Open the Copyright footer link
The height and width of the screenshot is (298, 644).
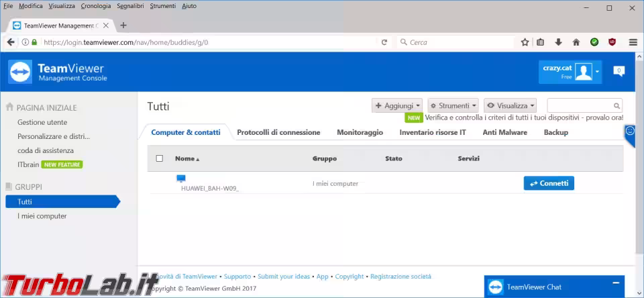350,277
